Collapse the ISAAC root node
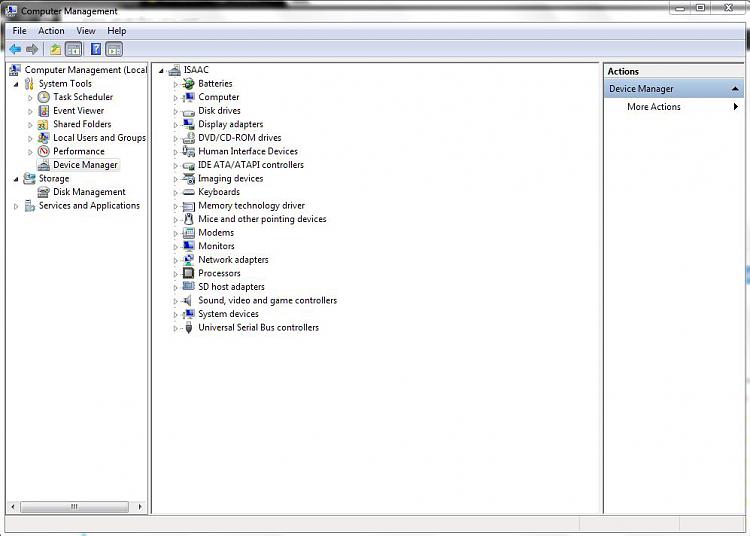Image resolution: width=750 pixels, height=536 pixels. click(x=161, y=71)
